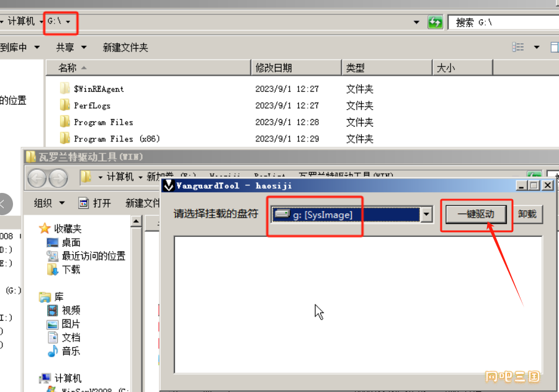Image resolution: width=559 pixels, height=392 pixels.
Task: Open the 音乐 library
Action: pos(63,351)
